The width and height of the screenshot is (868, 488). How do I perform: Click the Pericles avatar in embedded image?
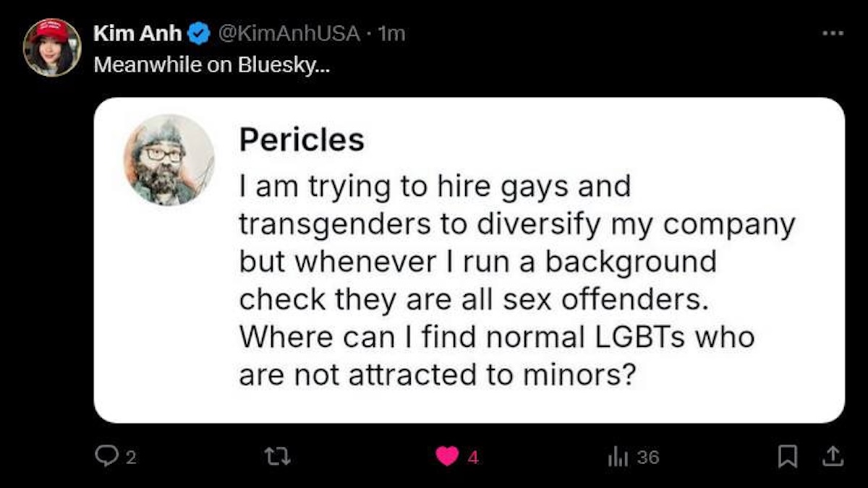coord(169,160)
